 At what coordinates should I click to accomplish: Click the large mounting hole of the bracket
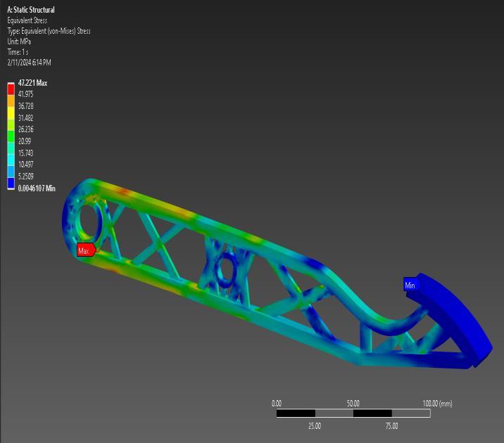pyautogui.click(x=90, y=220)
